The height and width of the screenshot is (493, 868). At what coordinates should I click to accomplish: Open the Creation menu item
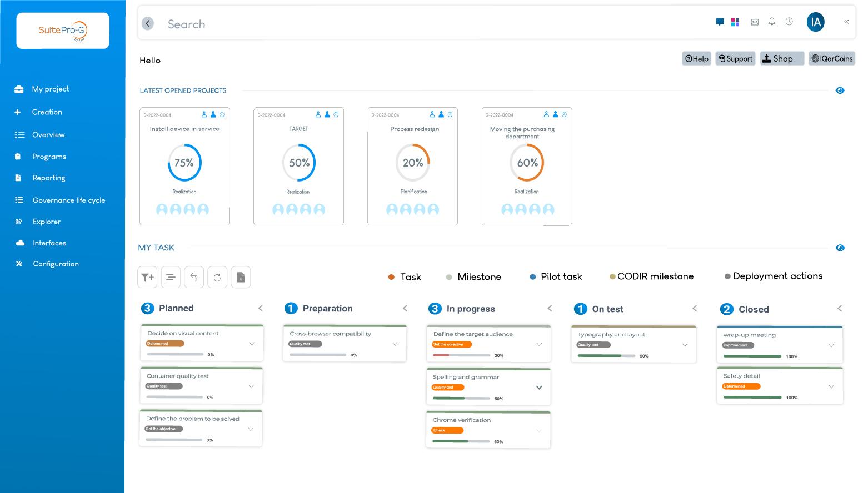[47, 112]
